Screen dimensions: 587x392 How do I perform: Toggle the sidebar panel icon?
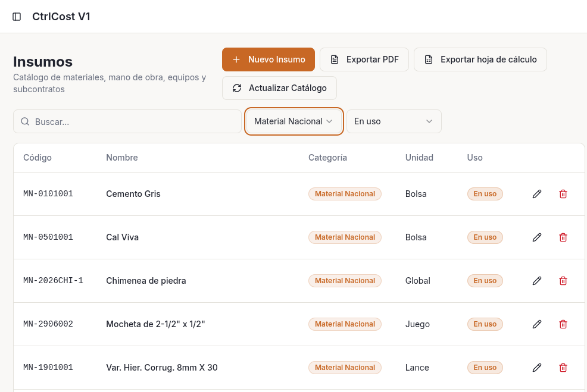click(17, 17)
